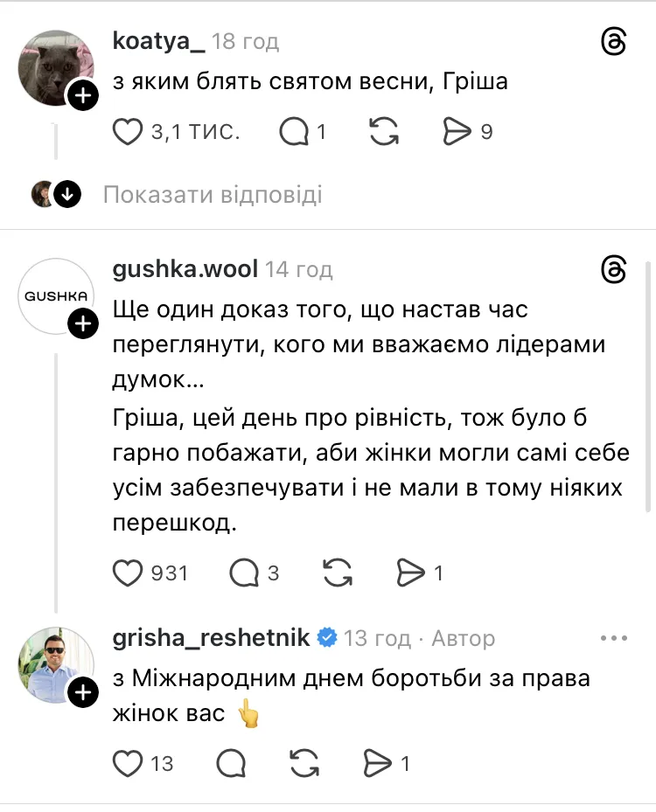Image resolution: width=656 pixels, height=812 pixels.
Task: Like grisha_reshetnik's reply
Action: (129, 763)
